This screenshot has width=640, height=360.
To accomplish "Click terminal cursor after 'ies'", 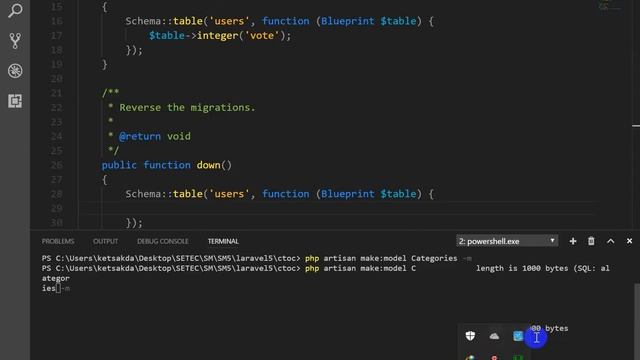I will 58,289.
